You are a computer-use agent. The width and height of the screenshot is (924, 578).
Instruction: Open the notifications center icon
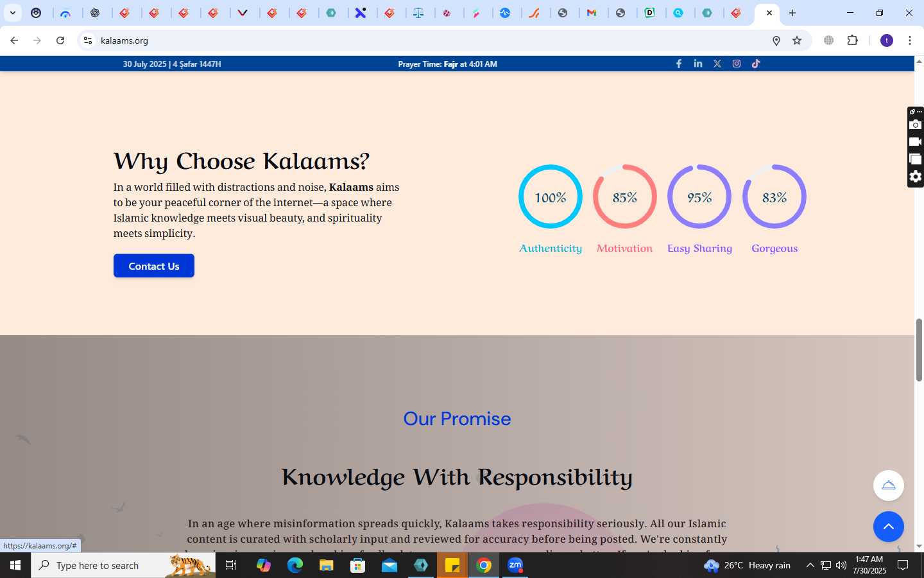click(903, 565)
